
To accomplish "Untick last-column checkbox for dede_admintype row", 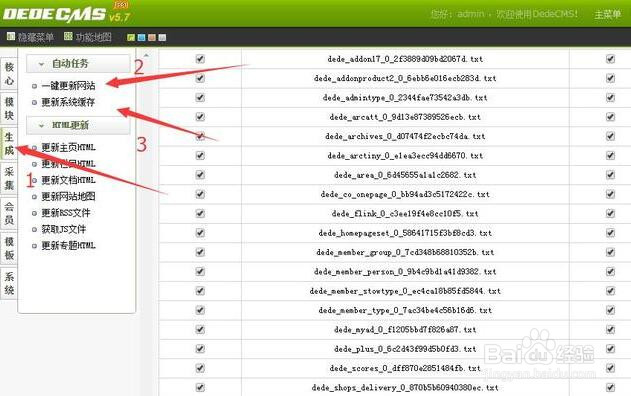I will click(x=610, y=97).
